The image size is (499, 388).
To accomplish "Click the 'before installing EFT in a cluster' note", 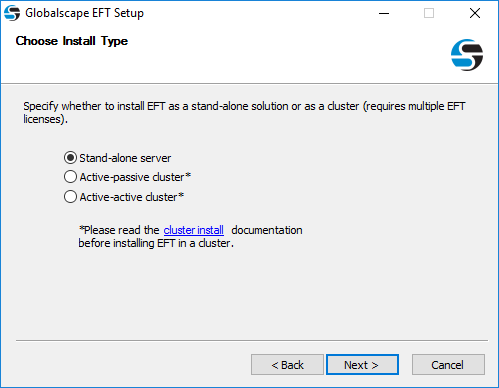I will click(x=156, y=243).
